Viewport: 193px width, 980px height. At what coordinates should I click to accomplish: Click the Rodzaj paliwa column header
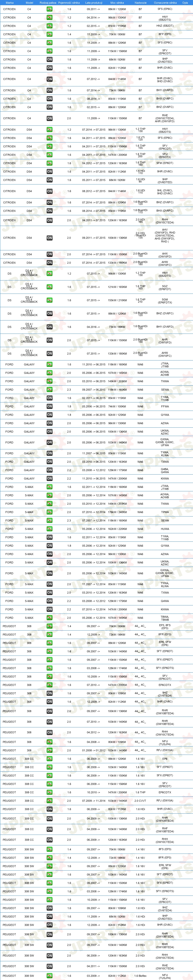(48, 3)
